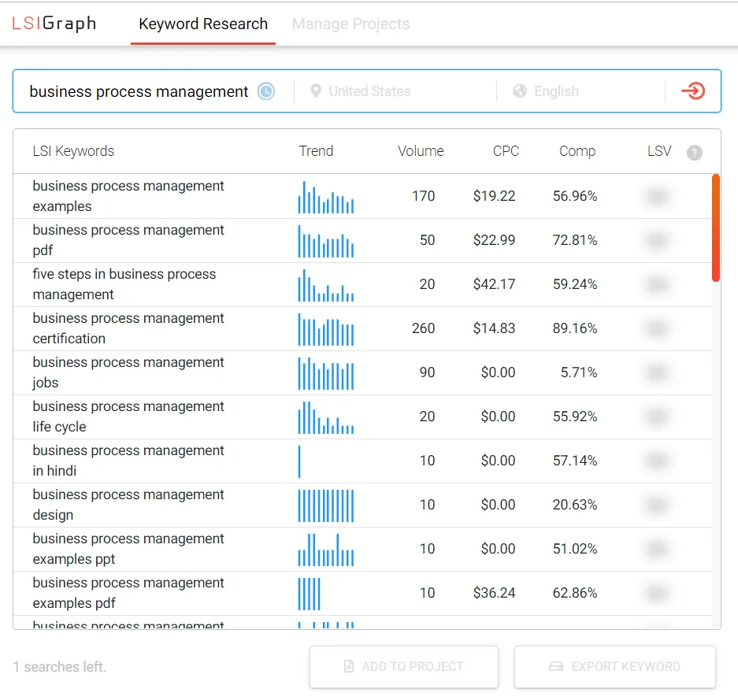Click the LSIGraph logo
This screenshot has width=738, height=700.
tap(54, 24)
